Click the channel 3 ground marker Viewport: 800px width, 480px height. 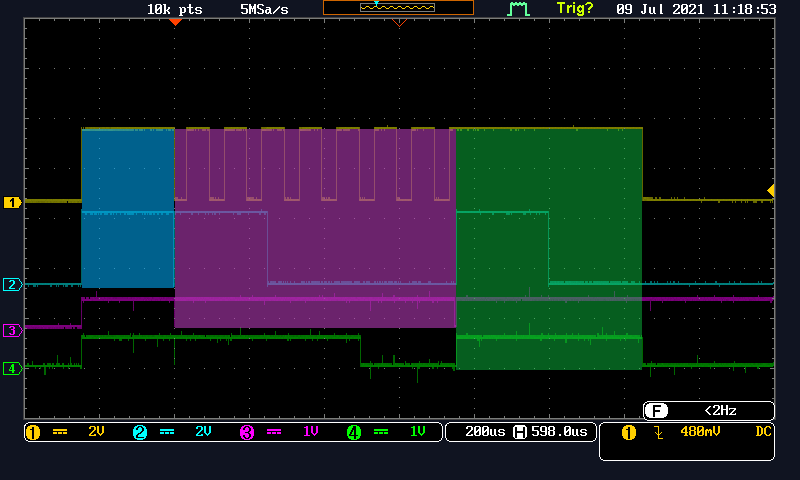12,330
